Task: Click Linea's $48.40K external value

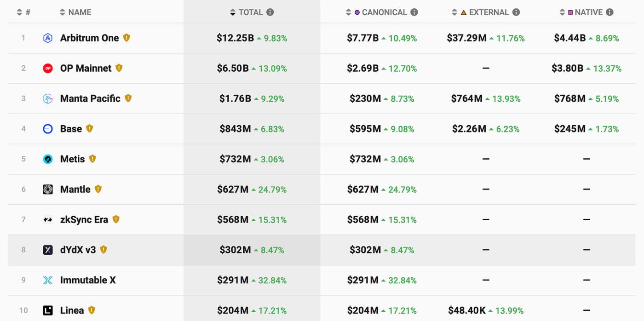Action: pyautogui.click(x=466, y=310)
